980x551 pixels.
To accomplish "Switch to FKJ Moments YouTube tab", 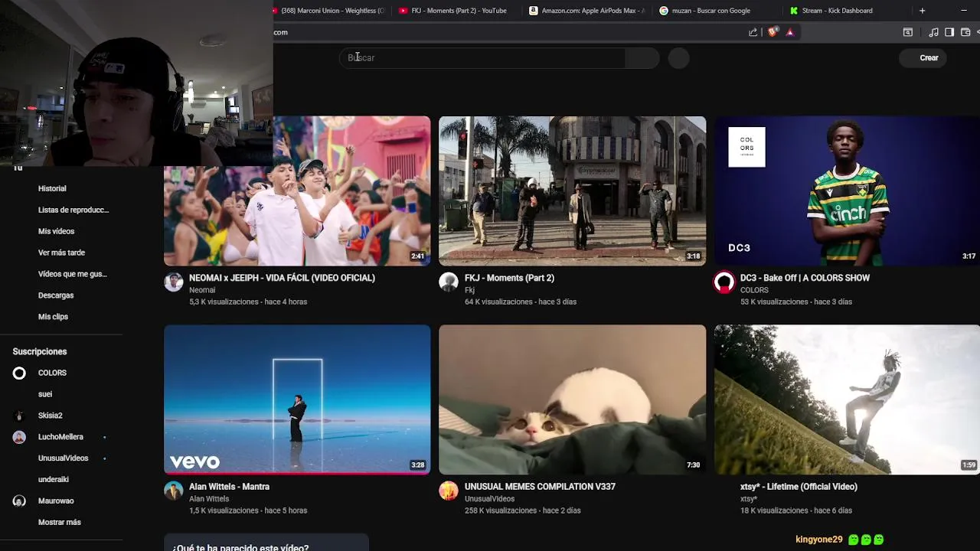I will (x=456, y=11).
